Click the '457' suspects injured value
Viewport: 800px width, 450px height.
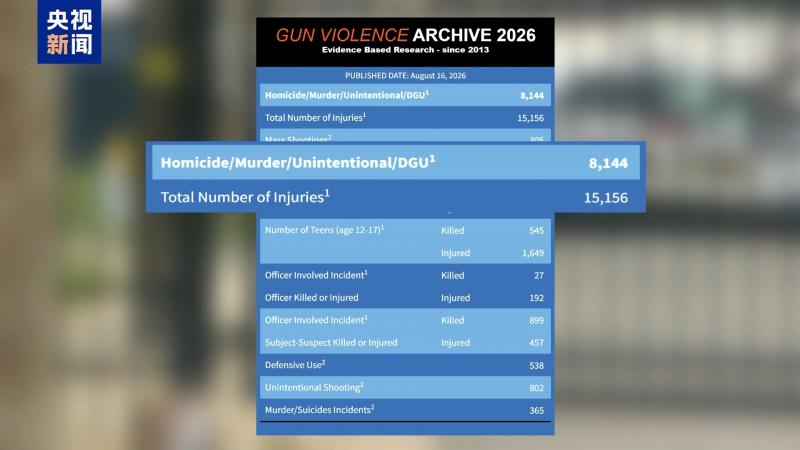[536, 343]
